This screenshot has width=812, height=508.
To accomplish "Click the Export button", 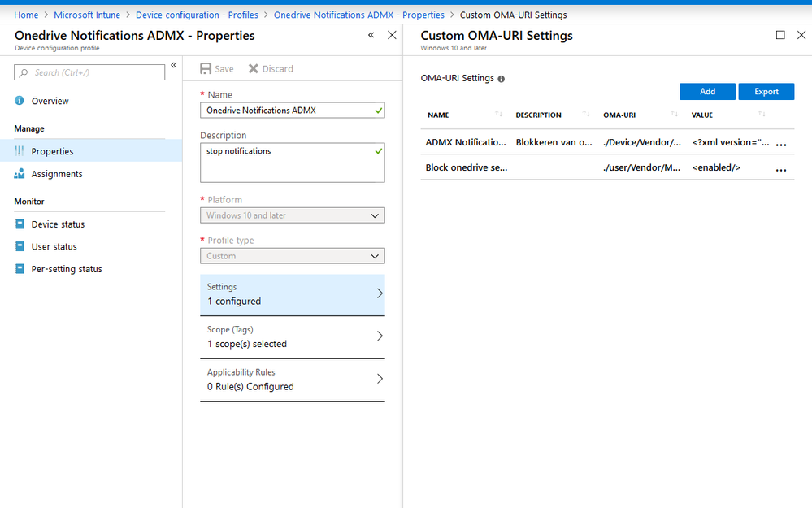I will [x=766, y=91].
